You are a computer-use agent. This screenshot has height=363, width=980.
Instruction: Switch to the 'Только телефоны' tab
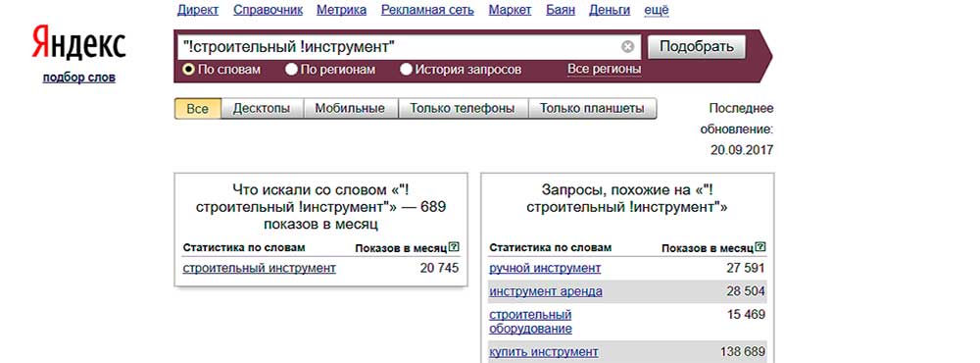click(463, 108)
